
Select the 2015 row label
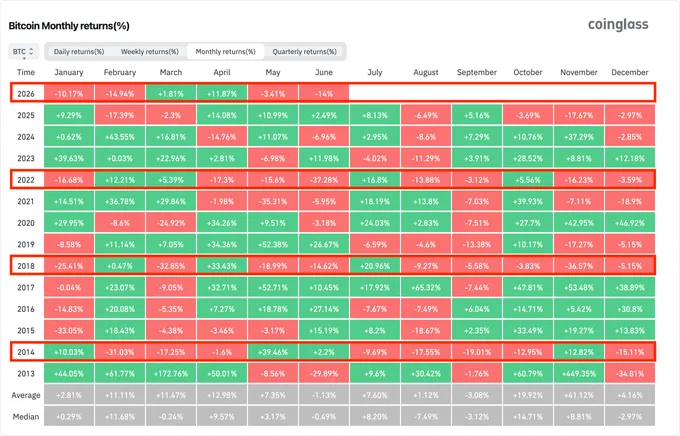(26, 331)
